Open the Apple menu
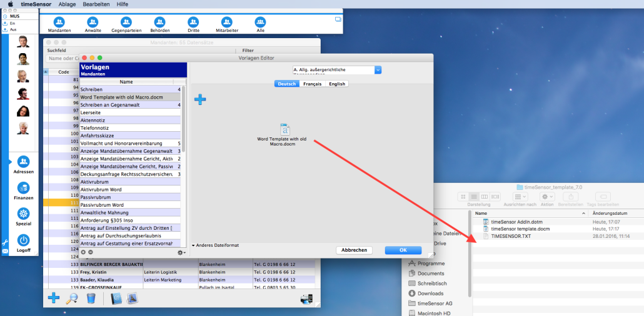The height and width of the screenshot is (316, 644). (10, 4)
